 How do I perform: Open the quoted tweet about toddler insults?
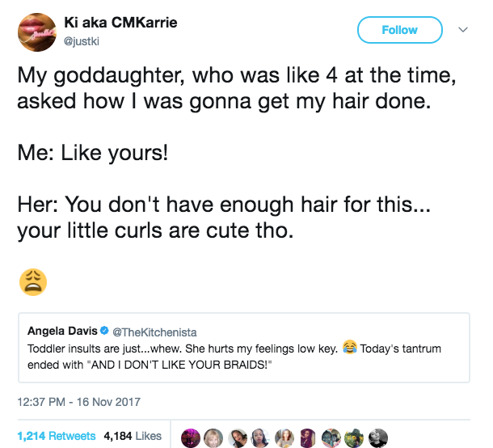[x=242, y=356]
